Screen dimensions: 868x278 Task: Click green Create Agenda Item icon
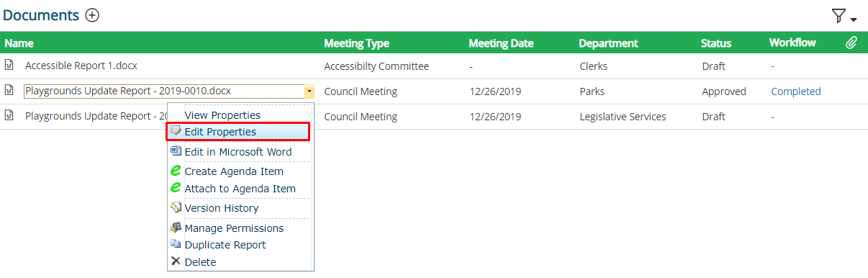click(x=176, y=171)
